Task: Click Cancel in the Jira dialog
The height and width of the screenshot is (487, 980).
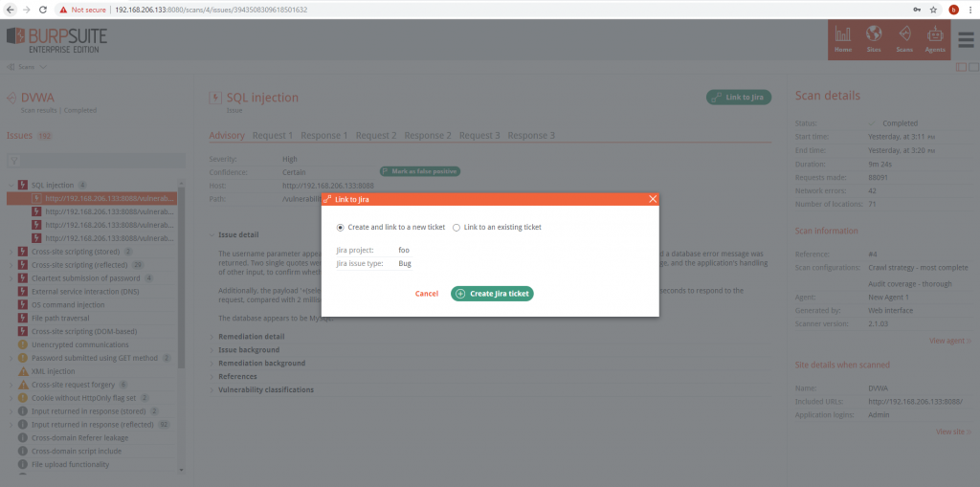Action: click(426, 294)
